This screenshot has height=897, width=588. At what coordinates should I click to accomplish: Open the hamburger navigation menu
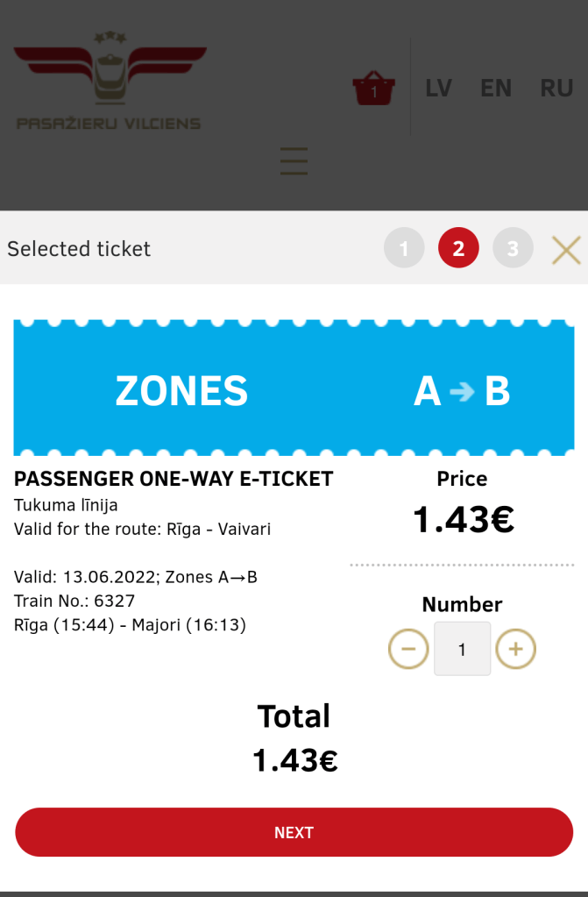(294, 161)
